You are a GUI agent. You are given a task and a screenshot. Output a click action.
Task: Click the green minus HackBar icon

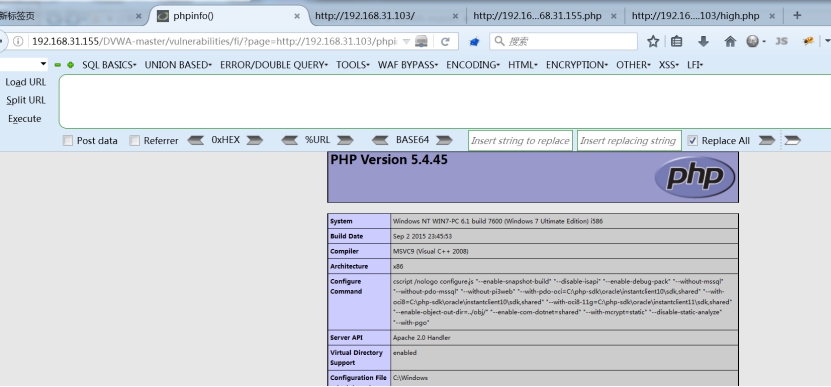[58, 65]
